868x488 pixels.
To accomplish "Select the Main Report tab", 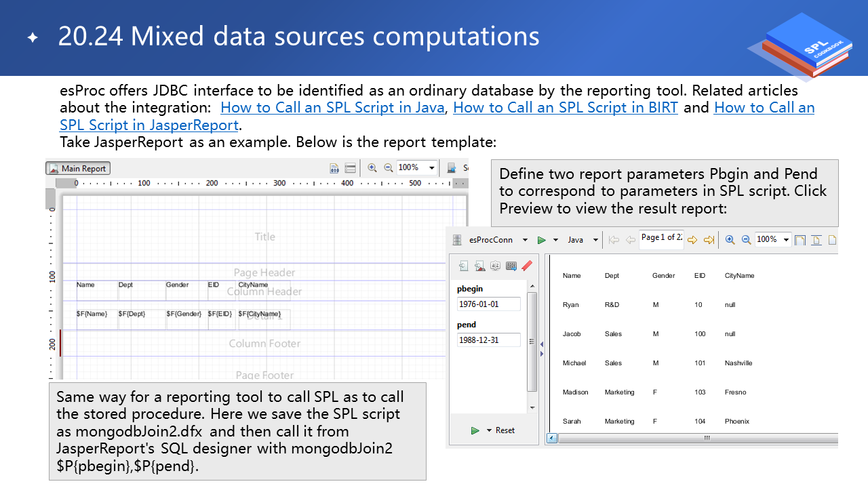I will 78,169.
